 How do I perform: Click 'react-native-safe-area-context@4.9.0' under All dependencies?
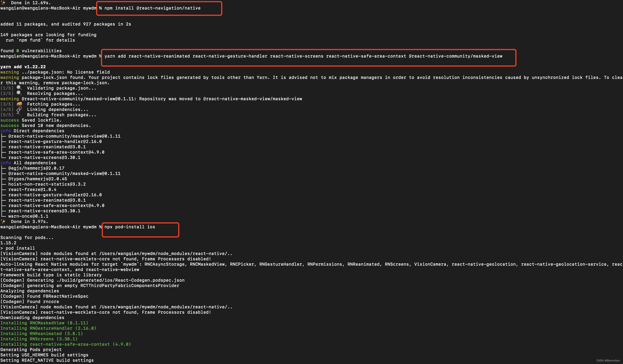56,205
